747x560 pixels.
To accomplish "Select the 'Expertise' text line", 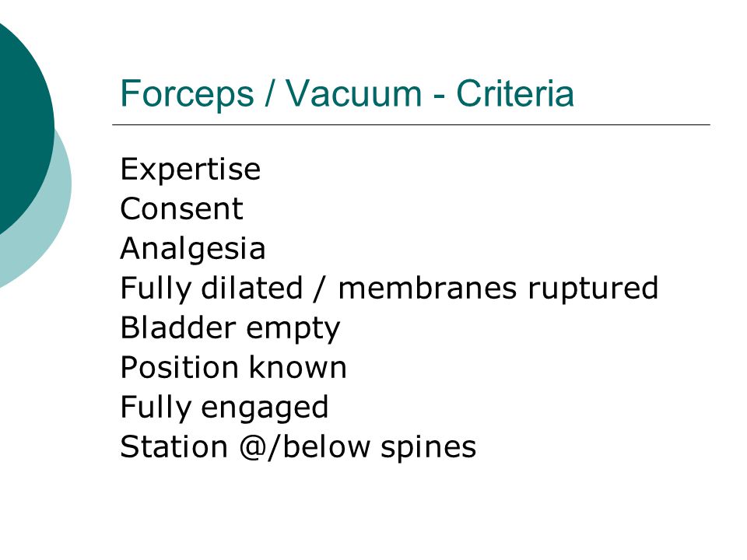I will (x=191, y=170).
